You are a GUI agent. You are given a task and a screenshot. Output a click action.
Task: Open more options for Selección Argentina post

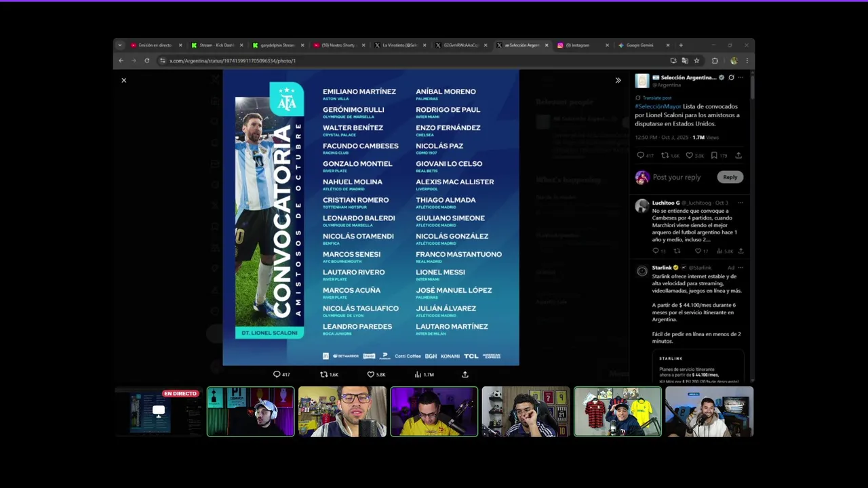741,77
